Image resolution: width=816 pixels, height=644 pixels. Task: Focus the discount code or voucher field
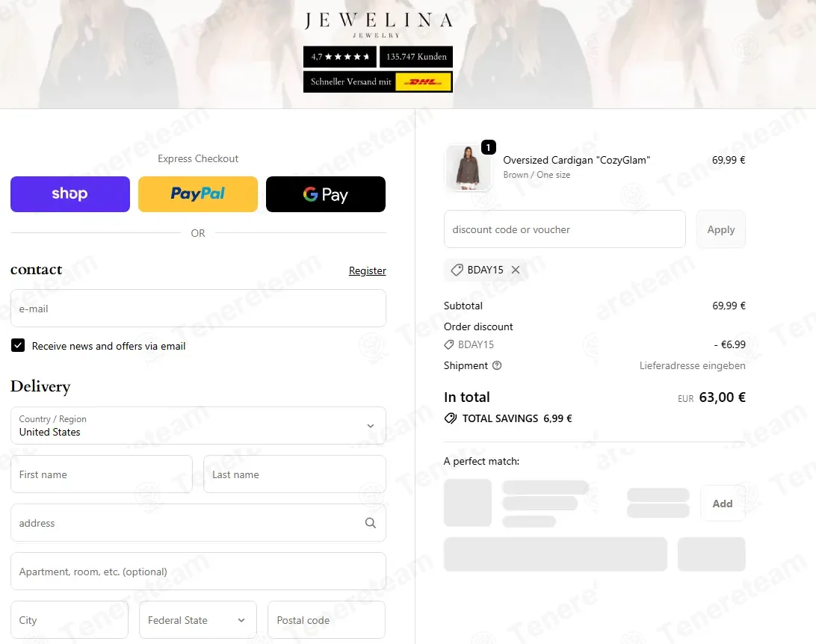click(565, 229)
